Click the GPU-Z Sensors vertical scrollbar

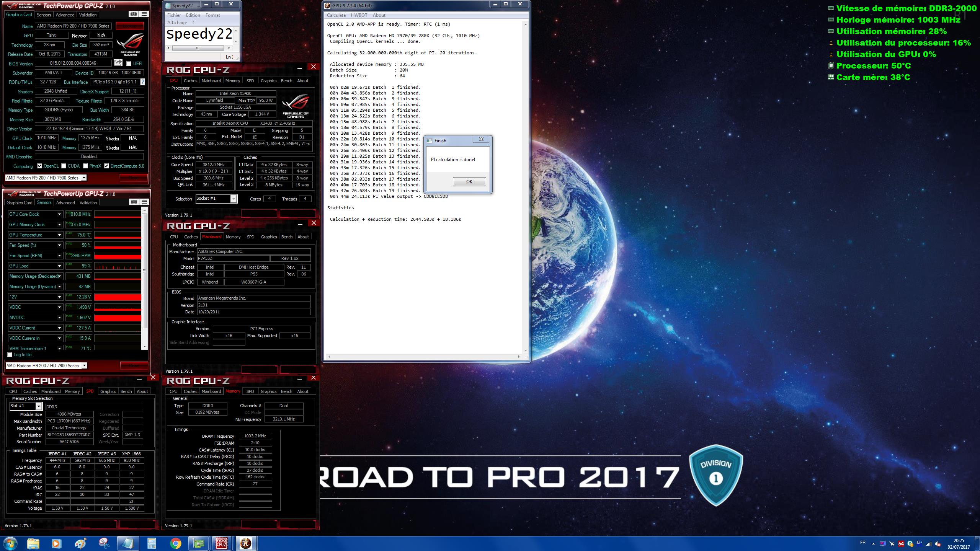pos(144,278)
